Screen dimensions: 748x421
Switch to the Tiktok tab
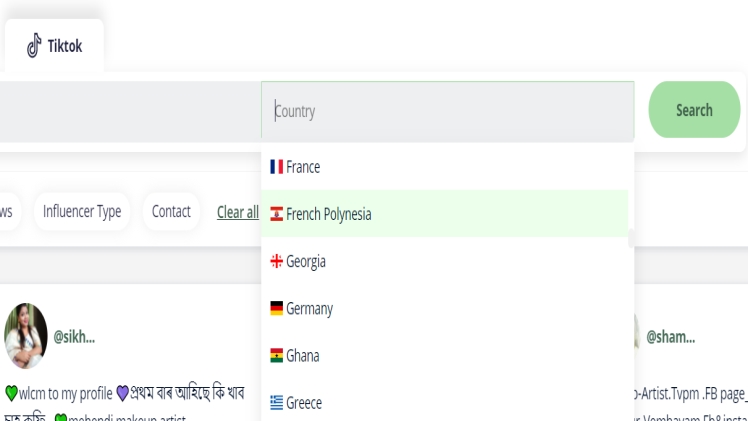(54, 46)
